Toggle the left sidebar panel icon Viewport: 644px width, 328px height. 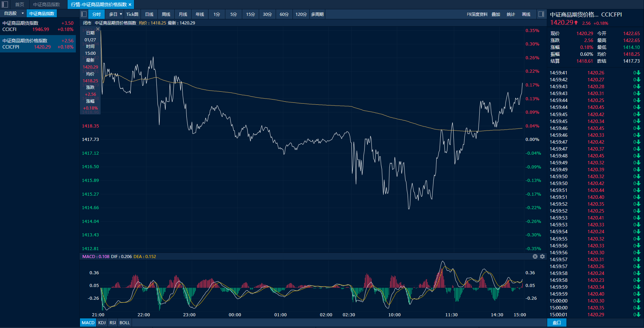[x=5, y=4]
